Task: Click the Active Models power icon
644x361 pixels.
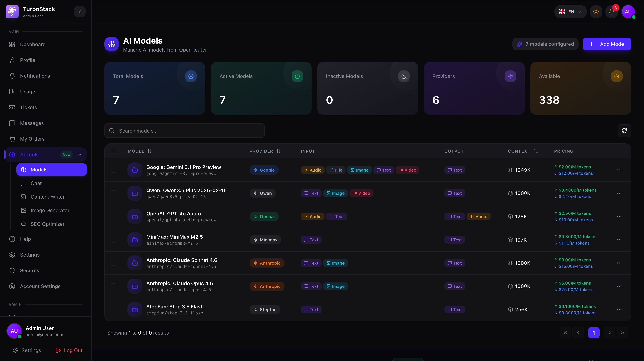Action: tap(297, 76)
